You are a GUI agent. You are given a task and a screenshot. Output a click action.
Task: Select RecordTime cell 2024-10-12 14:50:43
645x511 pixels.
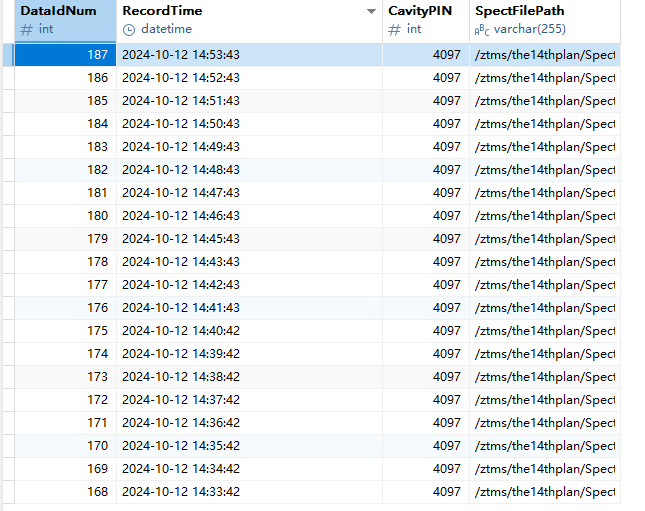click(x=181, y=124)
